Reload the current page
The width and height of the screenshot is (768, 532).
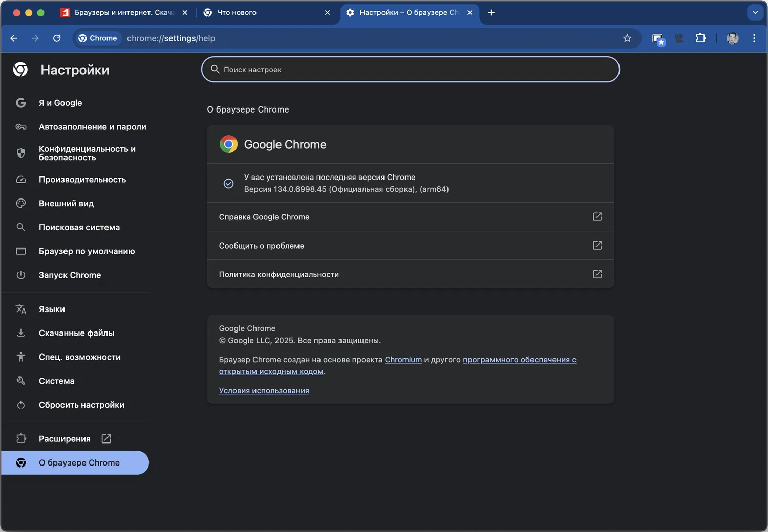[x=57, y=38]
